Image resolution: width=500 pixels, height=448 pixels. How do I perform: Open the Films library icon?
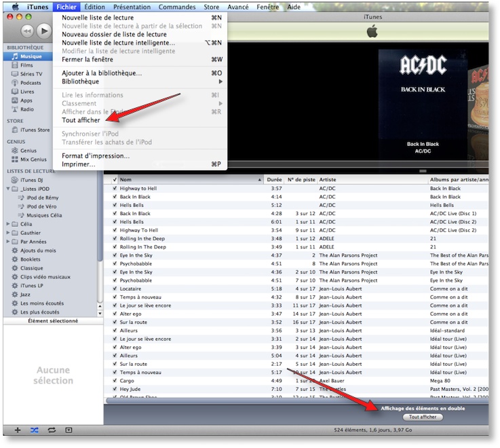click(15, 65)
